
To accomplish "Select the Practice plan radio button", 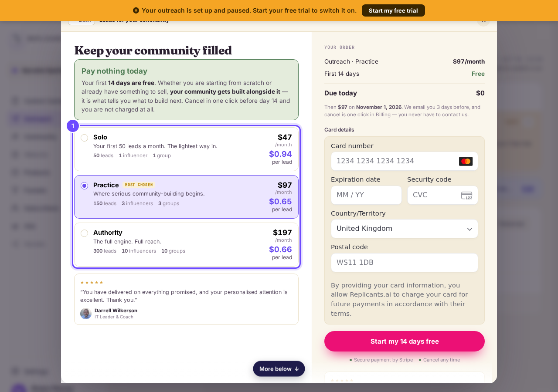I will point(84,186).
